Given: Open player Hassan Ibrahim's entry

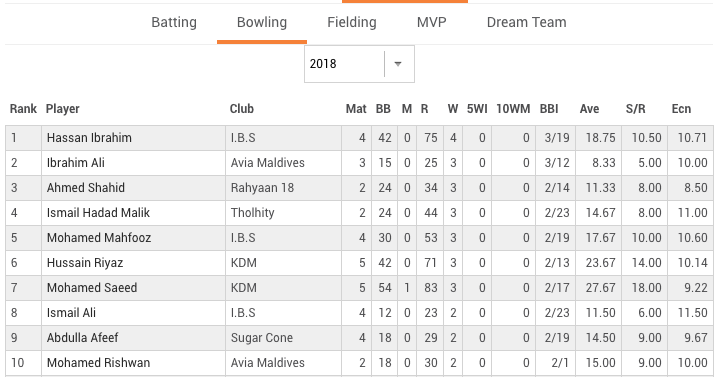Looking at the screenshot, I should coord(89,138).
